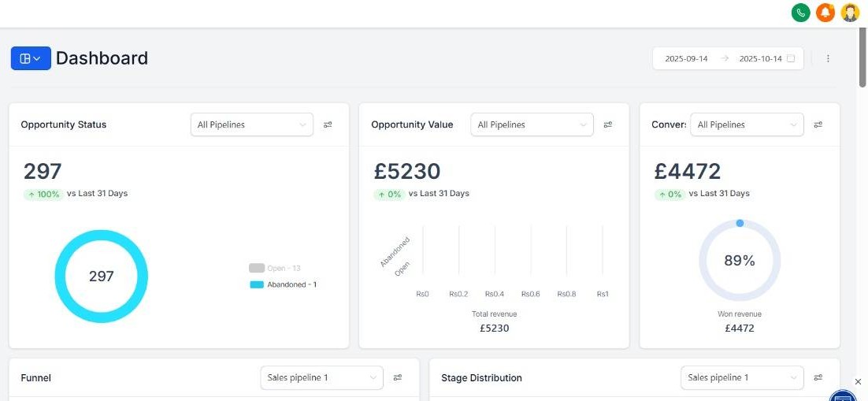Open the calendar icon in date range

pyautogui.click(x=791, y=59)
